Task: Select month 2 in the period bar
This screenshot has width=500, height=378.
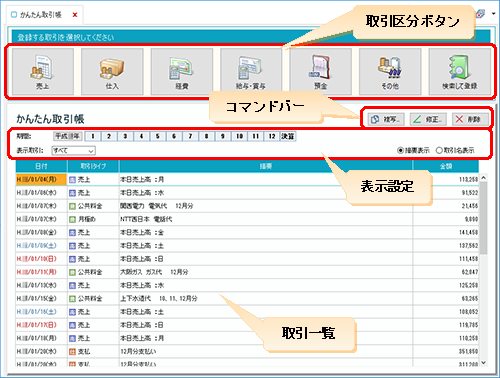Action: [x=109, y=136]
